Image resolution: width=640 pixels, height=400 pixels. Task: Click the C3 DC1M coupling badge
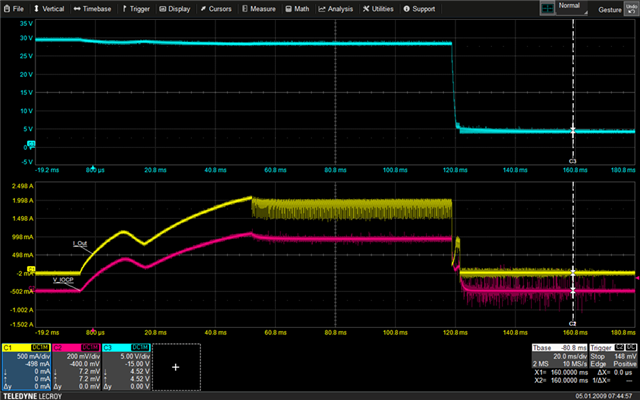coord(140,347)
